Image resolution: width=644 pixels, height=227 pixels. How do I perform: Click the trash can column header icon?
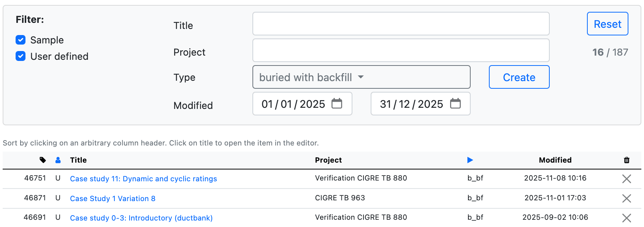click(x=627, y=160)
